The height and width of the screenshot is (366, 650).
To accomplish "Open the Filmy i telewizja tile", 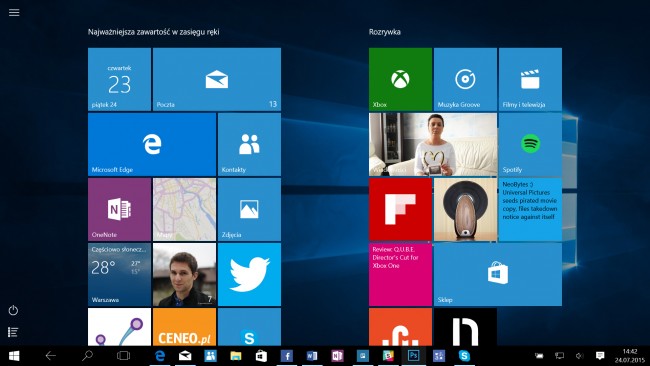I will pos(530,79).
